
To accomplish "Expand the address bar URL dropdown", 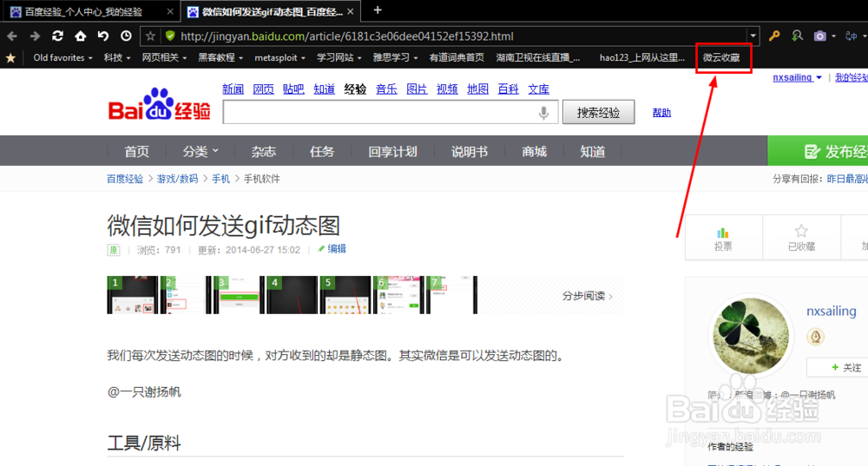I will [x=753, y=36].
